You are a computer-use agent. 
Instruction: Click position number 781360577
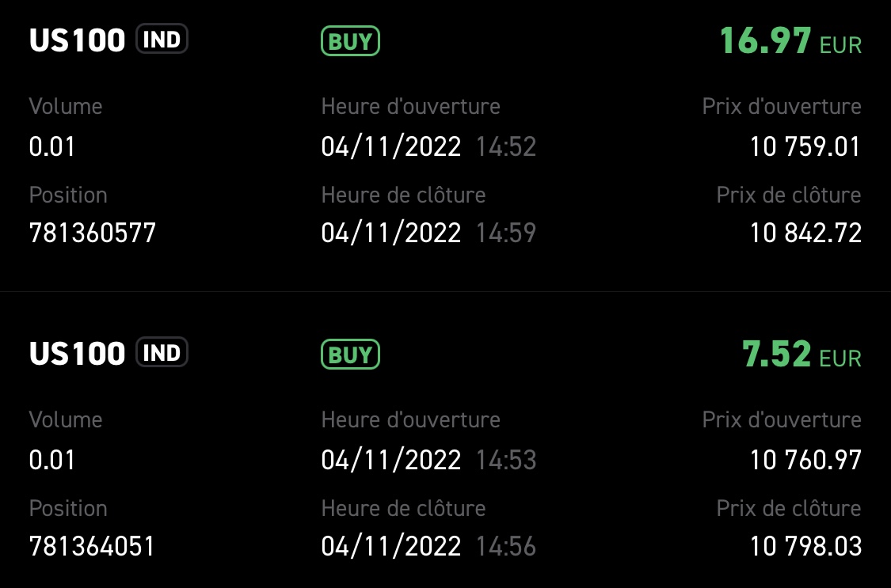(x=93, y=233)
